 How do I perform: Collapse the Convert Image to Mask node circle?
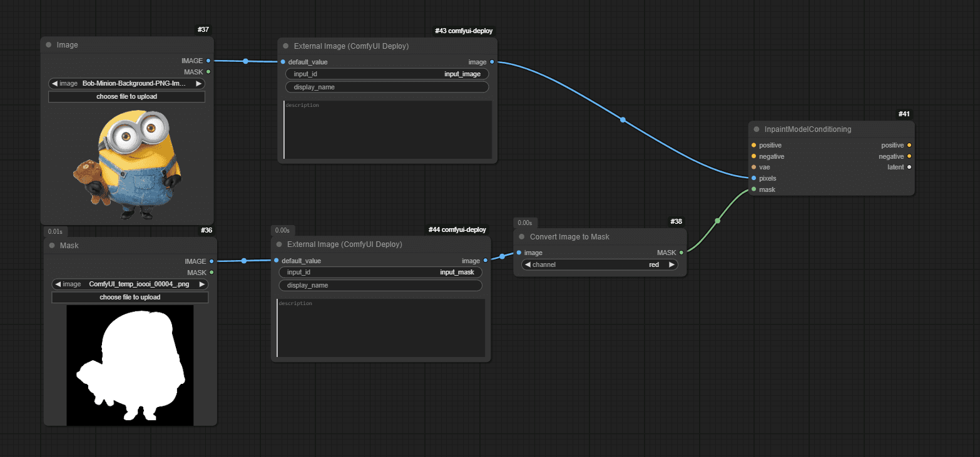(x=521, y=236)
